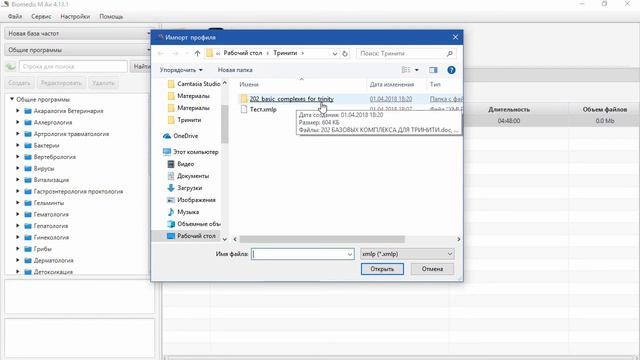Click the green refresh icon beside search
The image size is (640, 360).
pyautogui.click(x=11, y=66)
